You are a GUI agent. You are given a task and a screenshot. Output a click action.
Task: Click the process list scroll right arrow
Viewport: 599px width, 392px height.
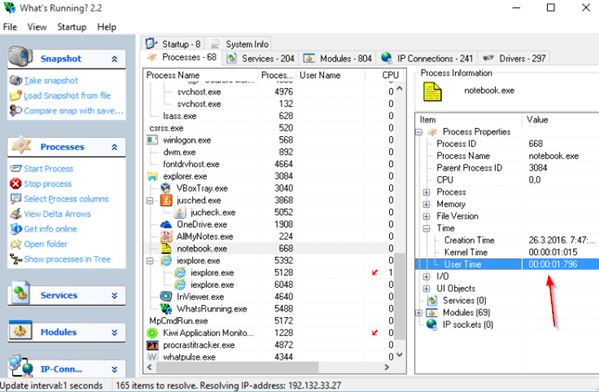tap(387, 367)
